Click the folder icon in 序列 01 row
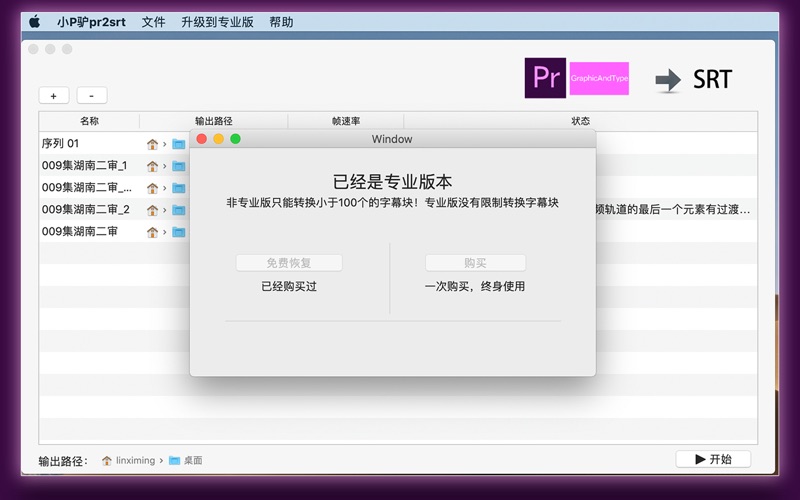Image resolution: width=800 pixels, height=500 pixels. click(179, 144)
